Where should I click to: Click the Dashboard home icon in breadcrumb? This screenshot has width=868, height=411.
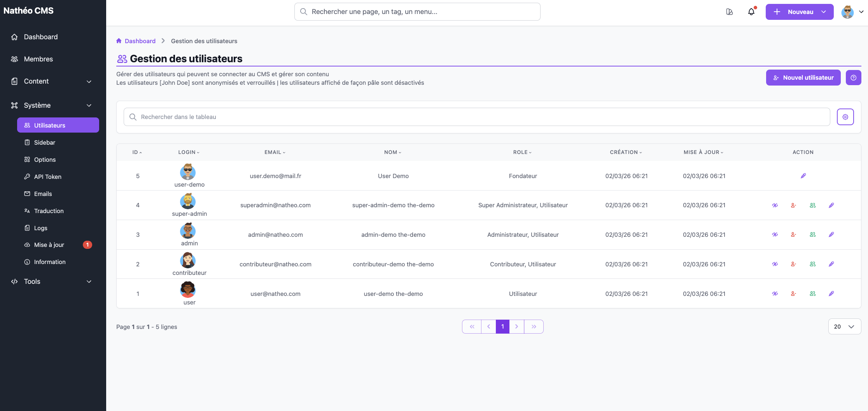(119, 41)
